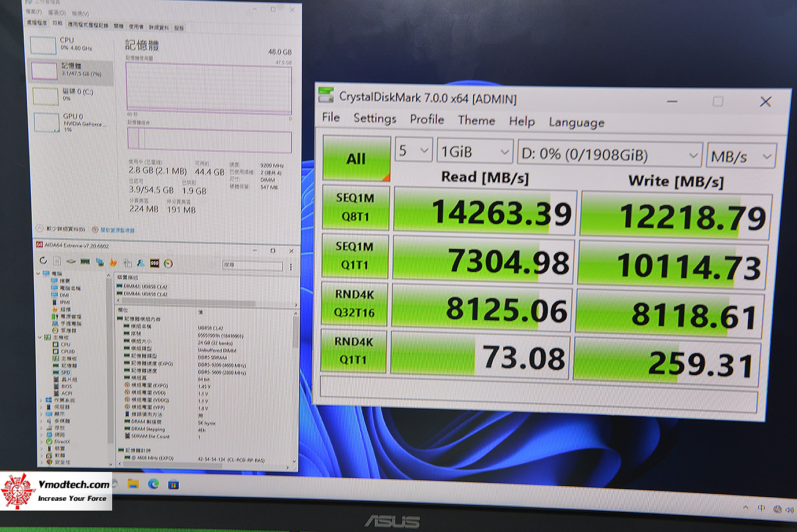Expand the 顯示 tree node in AIDA64

click(42, 414)
